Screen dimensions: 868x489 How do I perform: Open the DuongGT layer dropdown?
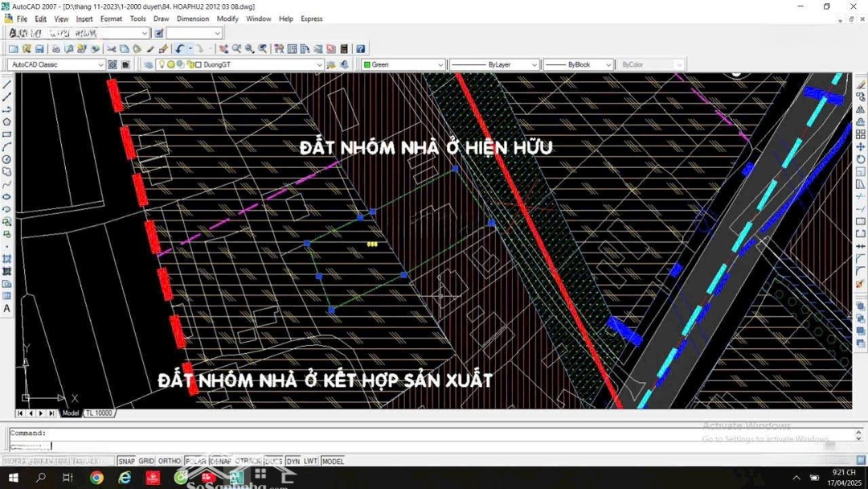(x=319, y=64)
